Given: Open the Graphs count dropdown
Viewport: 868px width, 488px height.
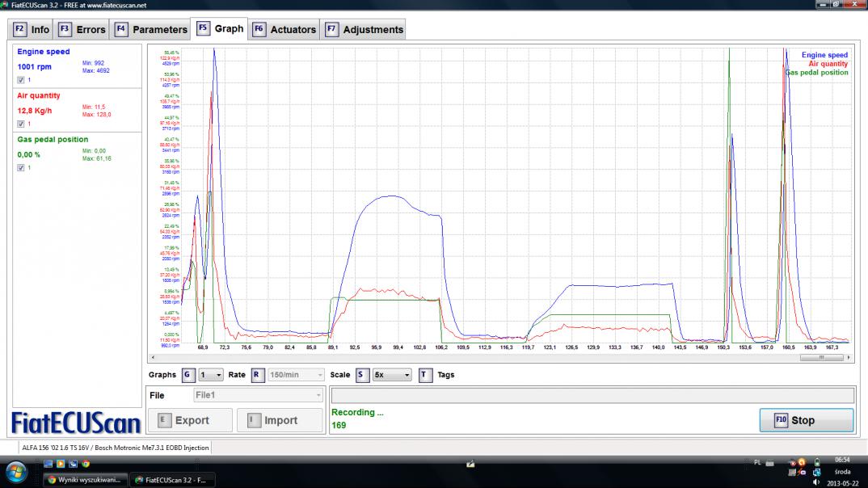Looking at the screenshot, I should tap(213, 375).
